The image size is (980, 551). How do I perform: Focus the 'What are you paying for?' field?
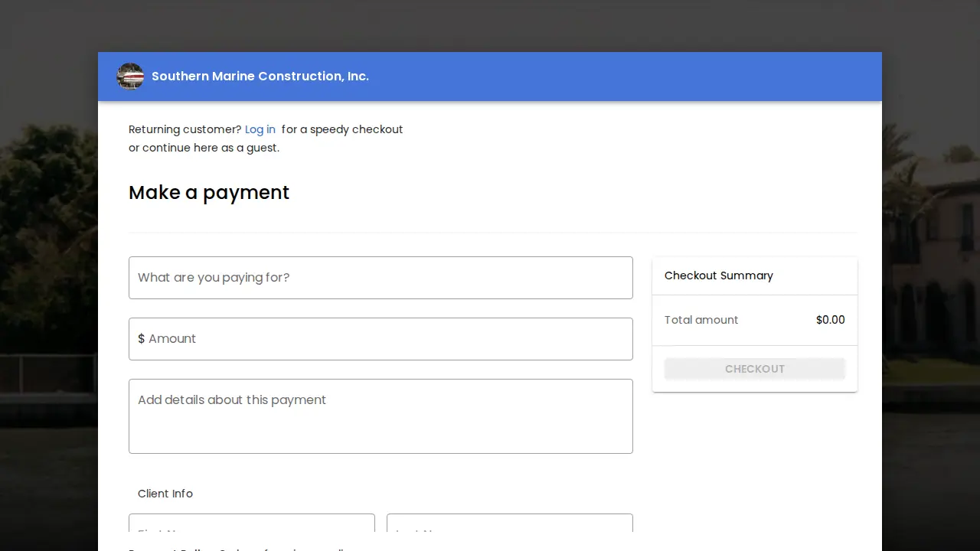381,278
